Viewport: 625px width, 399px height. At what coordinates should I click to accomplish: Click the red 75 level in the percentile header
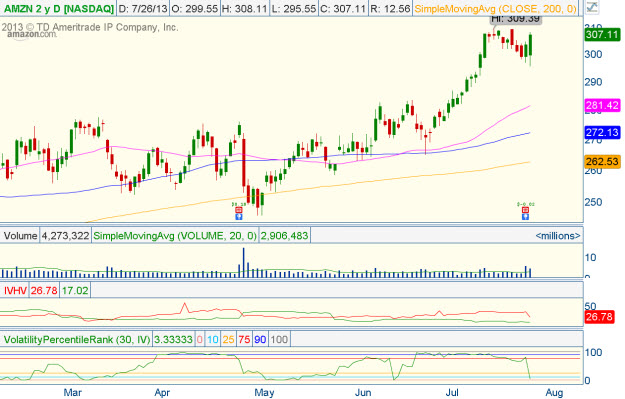pyautogui.click(x=244, y=340)
